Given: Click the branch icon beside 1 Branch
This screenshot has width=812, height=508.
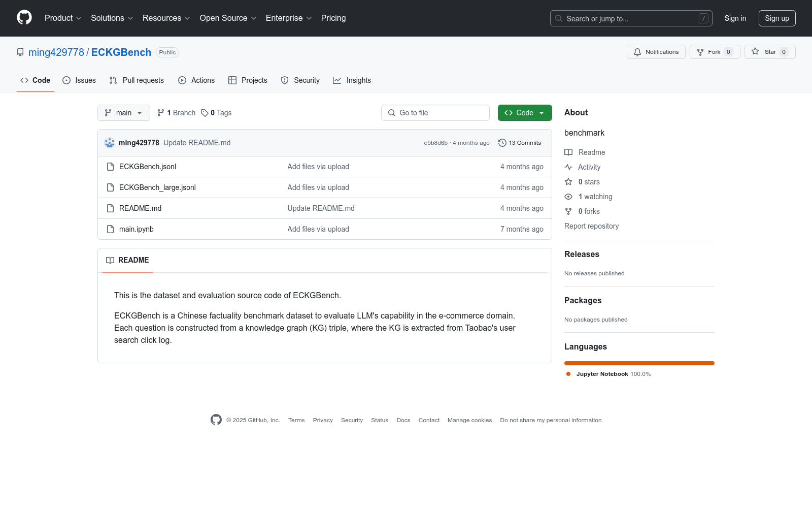Looking at the screenshot, I should click(x=161, y=113).
